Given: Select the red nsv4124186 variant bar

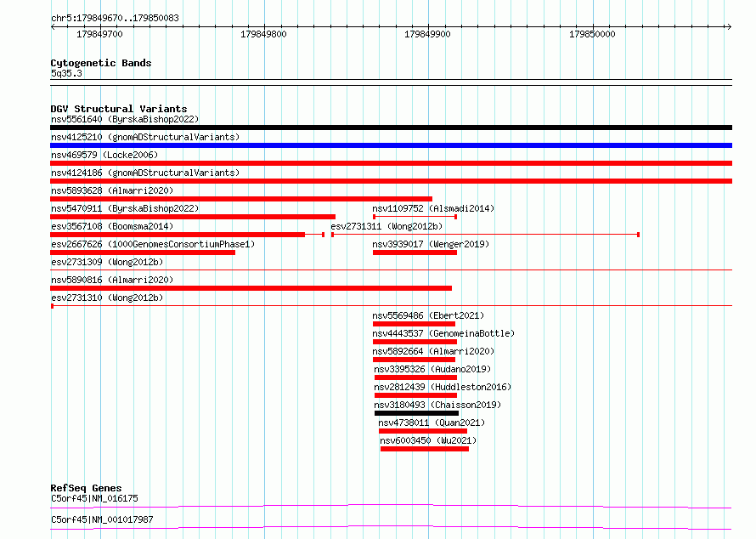Looking at the screenshot, I should click(x=391, y=181).
